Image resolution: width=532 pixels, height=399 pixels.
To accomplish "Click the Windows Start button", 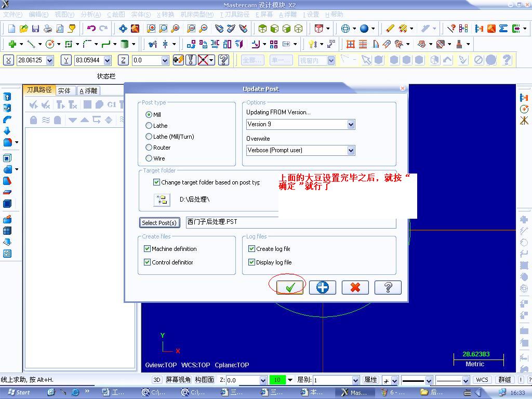I will tap(19, 393).
